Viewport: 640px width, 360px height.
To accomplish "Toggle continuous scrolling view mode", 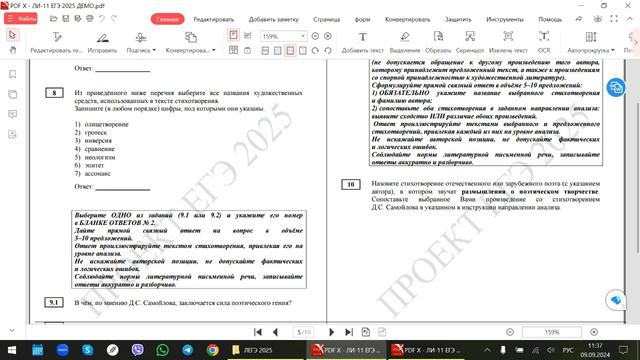I will 247,36.
